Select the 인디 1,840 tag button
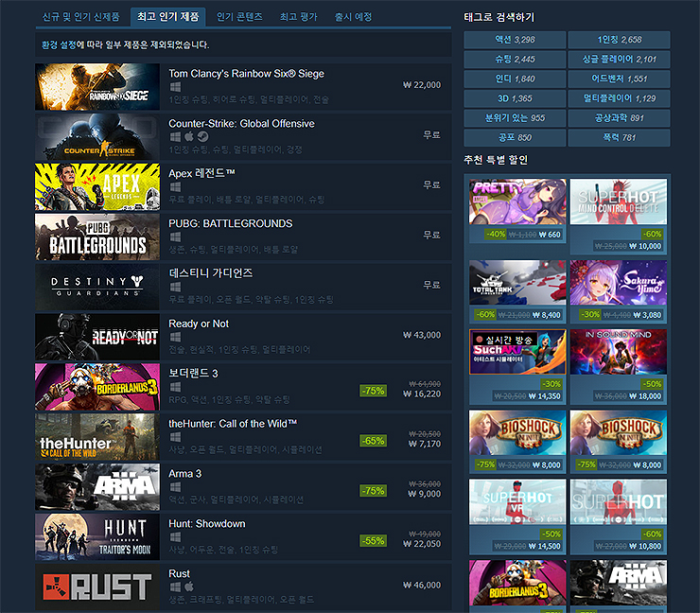 515,79
